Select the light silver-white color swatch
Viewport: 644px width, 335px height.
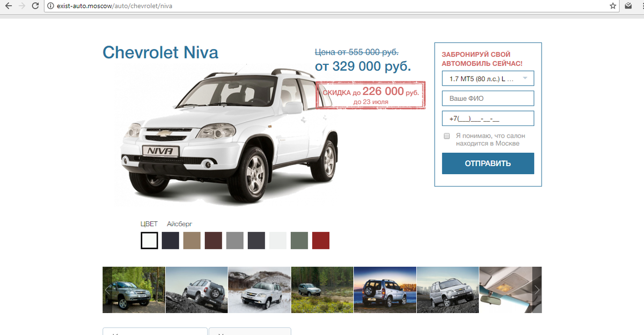(x=278, y=241)
